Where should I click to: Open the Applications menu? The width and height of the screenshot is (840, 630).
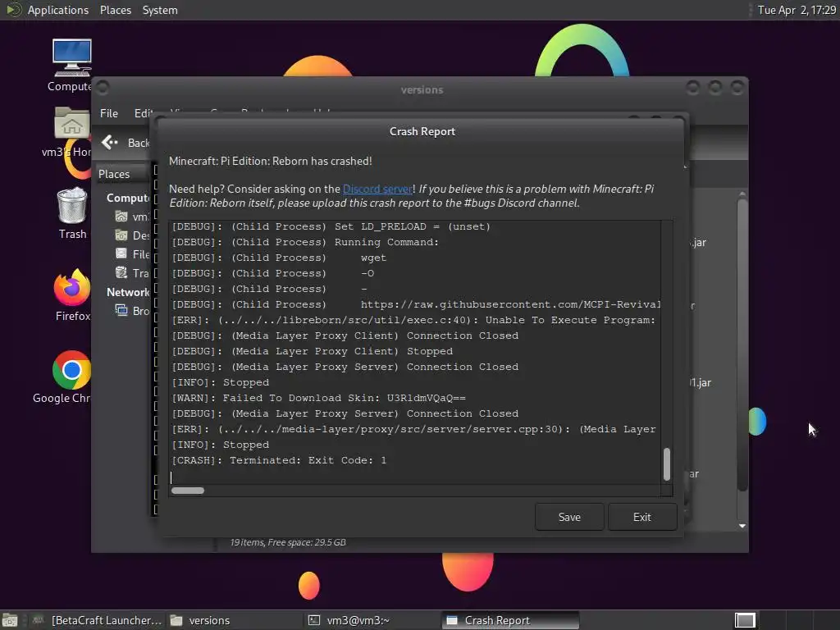coord(58,10)
